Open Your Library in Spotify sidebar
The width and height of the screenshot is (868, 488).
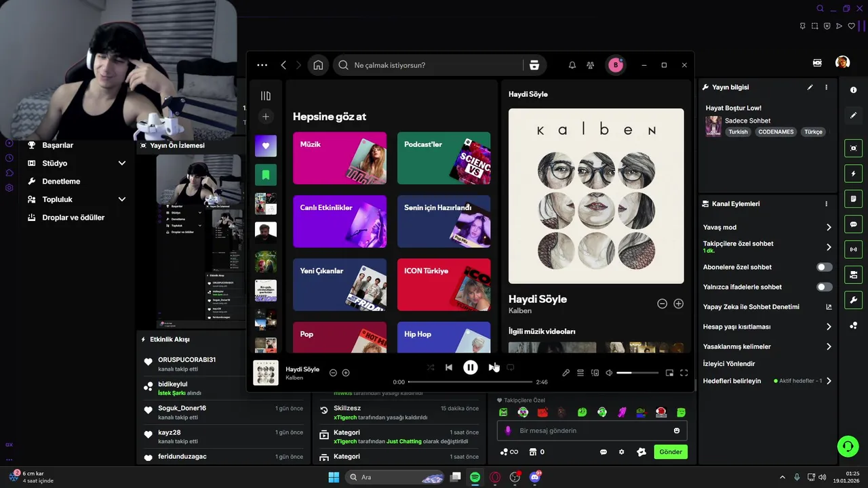coord(266,96)
